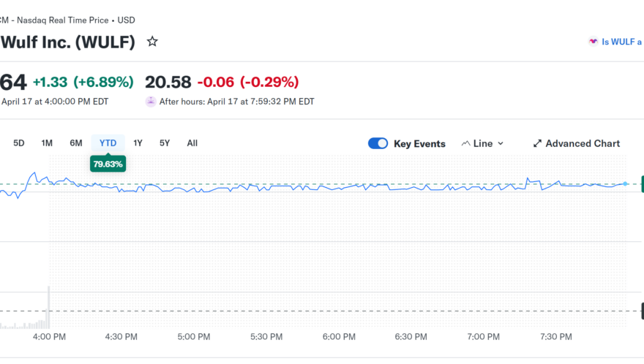
Task: Choose the 6M time range
Action: point(76,143)
